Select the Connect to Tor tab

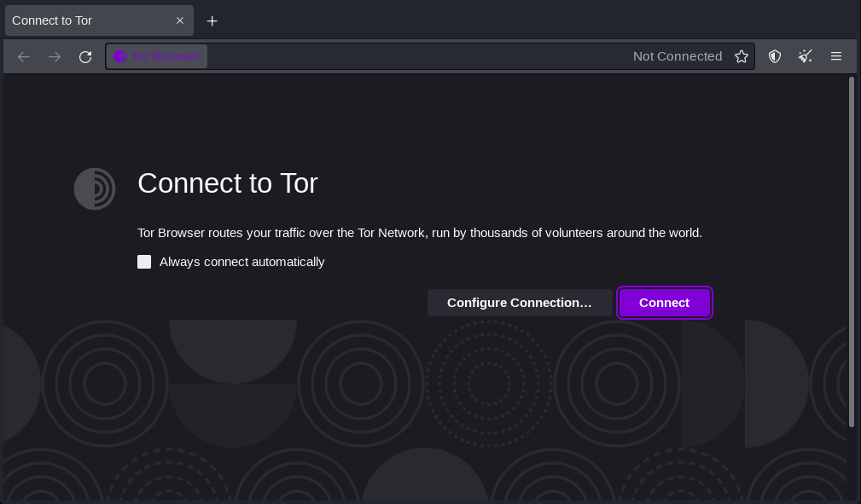click(85, 20)
